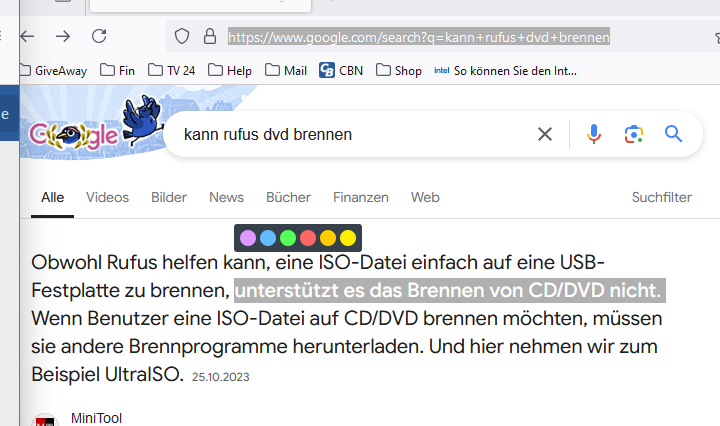Switch to the News tab
The height and width of the screenshot is (426, 720).
point(226,197)
